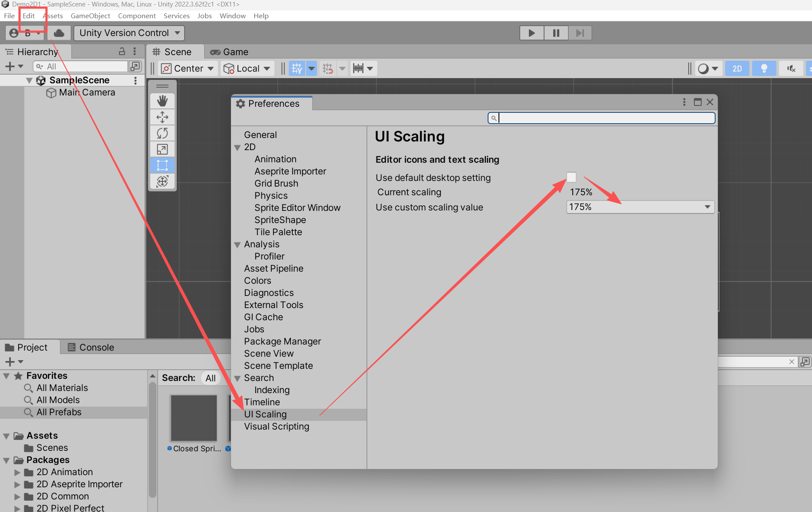Select the Transform tool
Image resolution: width=812 pixels, height=512 pixels.
click(x=162, y=181)
